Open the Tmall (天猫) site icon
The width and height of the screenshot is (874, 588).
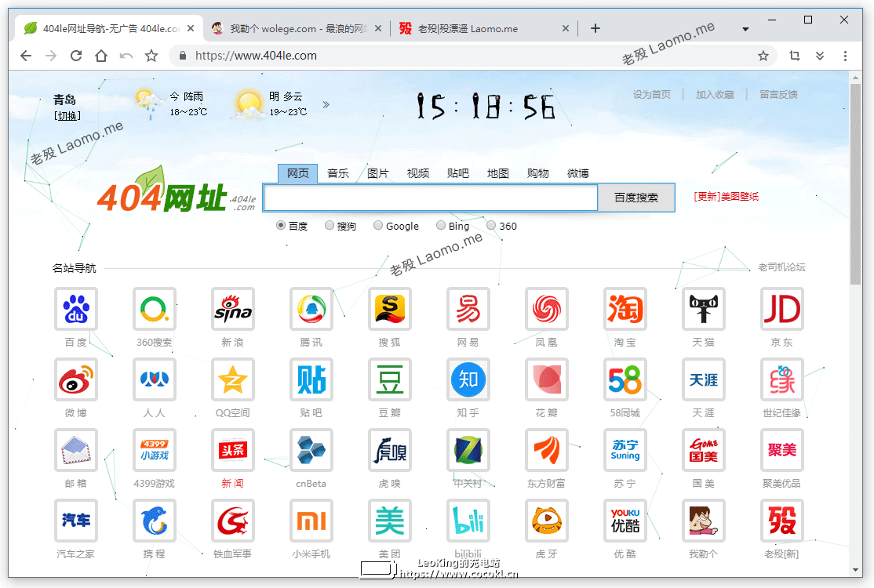pyautogui.click(x=704, y=309)
